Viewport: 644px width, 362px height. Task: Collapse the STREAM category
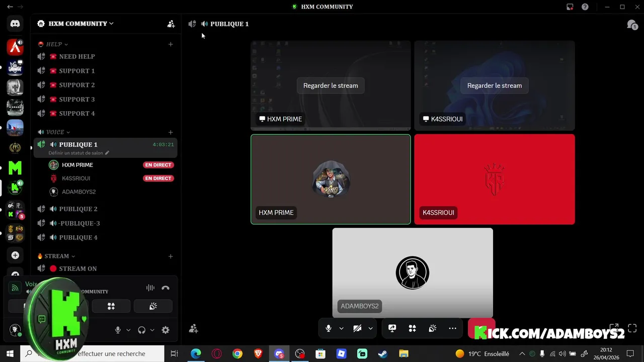click(x=56, y=256)
